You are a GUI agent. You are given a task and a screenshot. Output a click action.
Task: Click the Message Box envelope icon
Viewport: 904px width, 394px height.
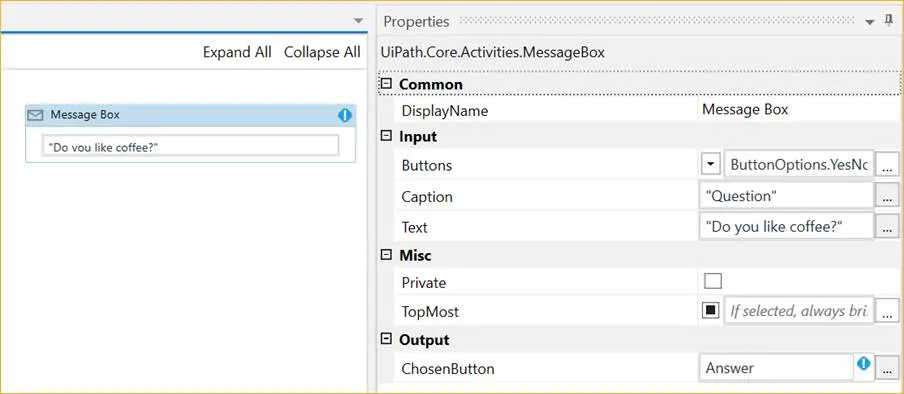(36, 115)
